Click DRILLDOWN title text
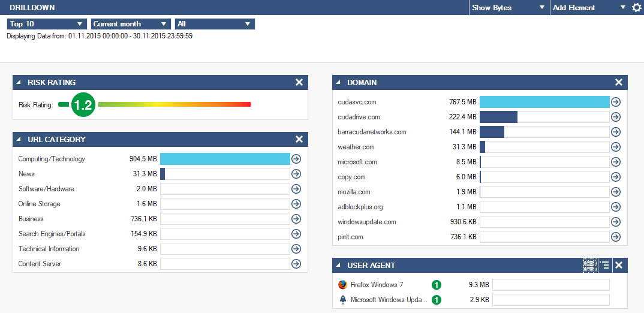 pos(32,7)
